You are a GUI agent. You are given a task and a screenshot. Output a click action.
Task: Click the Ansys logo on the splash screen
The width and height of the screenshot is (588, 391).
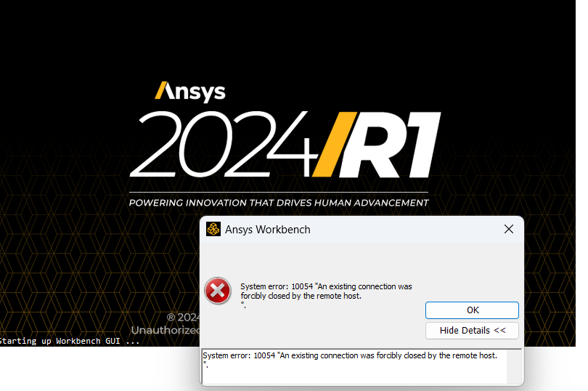tap(190, 92)
